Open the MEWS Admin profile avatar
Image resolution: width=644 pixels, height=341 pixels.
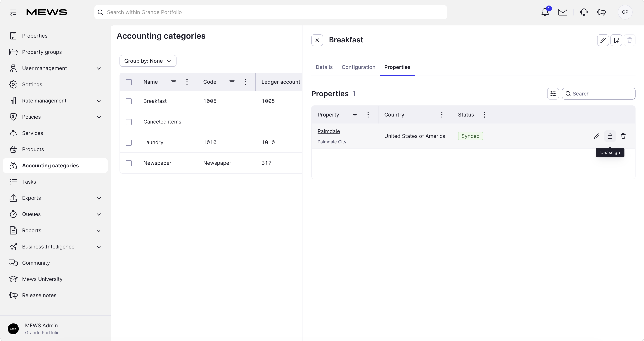click(x=13, y=329)
